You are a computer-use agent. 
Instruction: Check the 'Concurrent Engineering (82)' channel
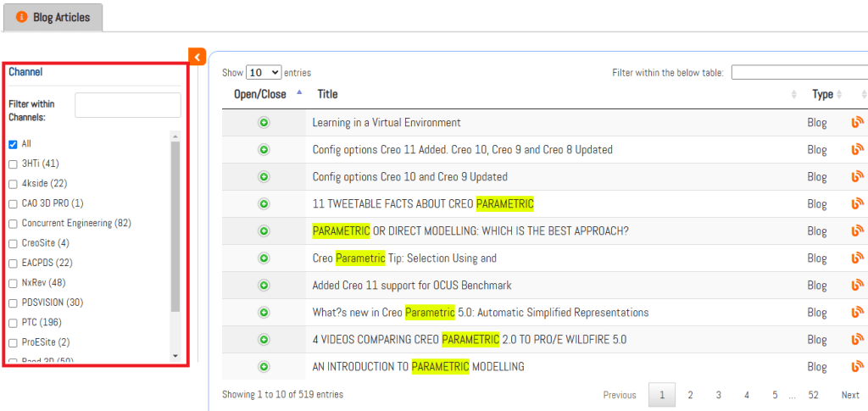pos(13,224)
